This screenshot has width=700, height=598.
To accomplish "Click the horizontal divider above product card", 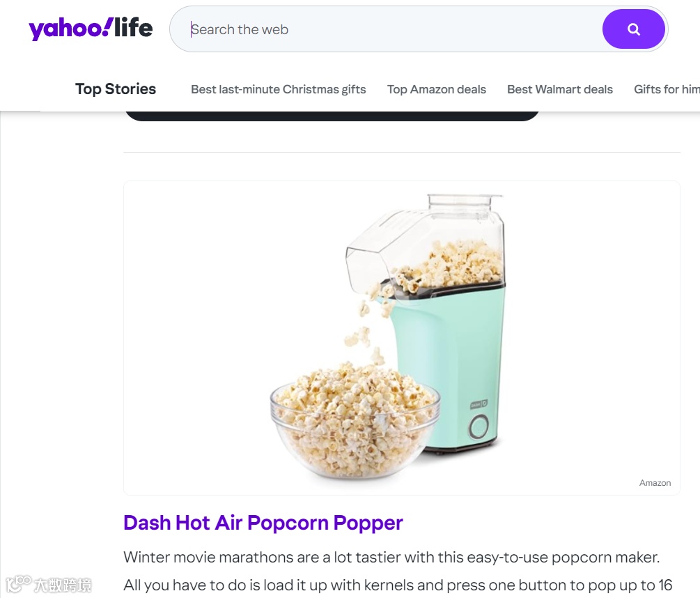I will tap(402, 153).
